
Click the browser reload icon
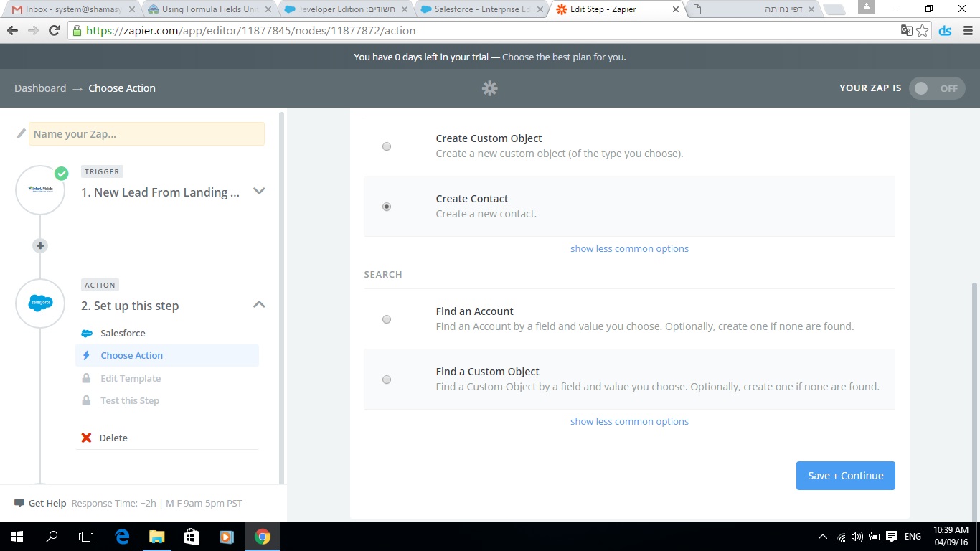[x=54, y=31]
